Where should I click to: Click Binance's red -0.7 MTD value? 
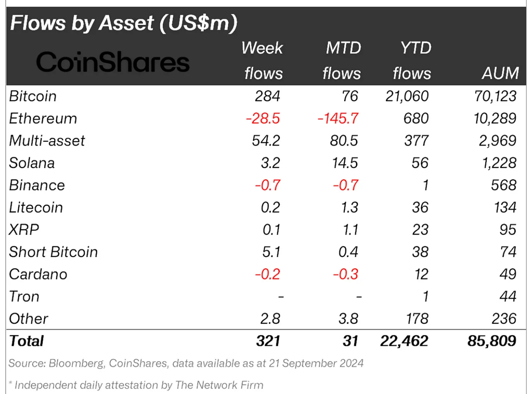[x=345, y=185]
